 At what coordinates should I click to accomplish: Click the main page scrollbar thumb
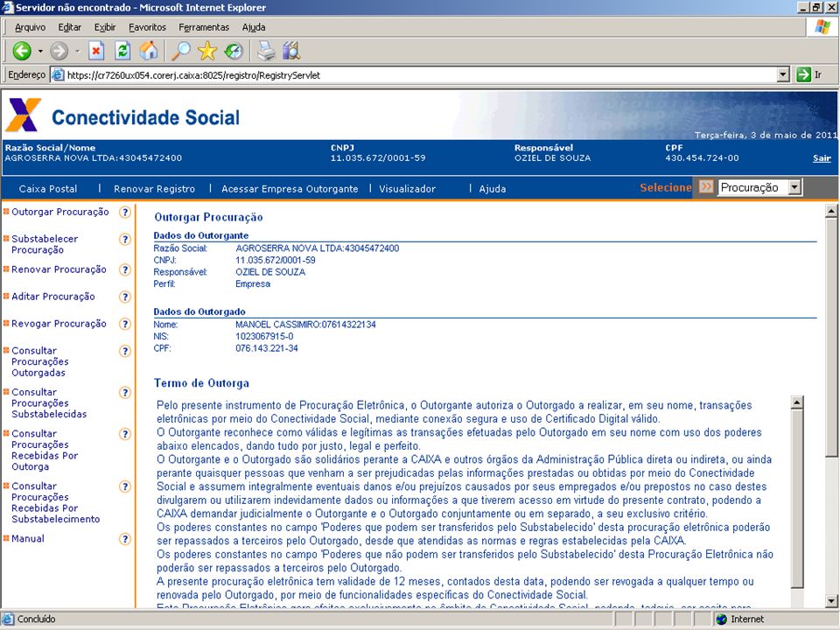pos(831,337)
